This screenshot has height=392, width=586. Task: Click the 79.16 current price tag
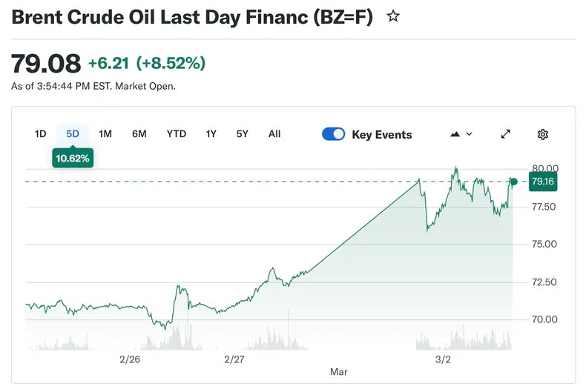pos(543,182)
